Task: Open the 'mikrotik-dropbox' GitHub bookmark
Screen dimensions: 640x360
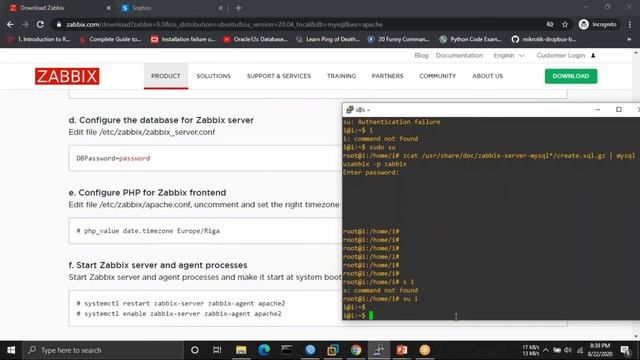Action: coord(544,39)
